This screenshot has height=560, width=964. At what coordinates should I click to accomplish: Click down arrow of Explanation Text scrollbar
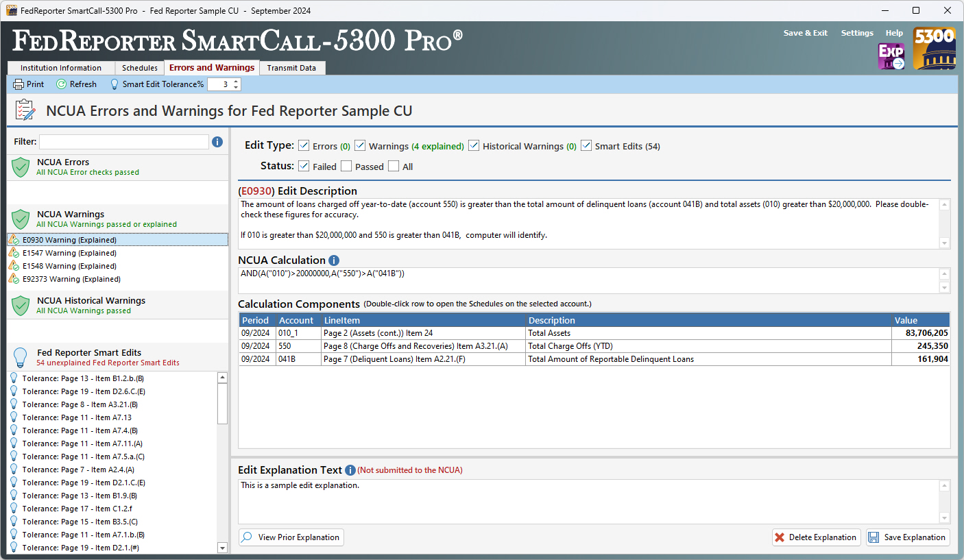[945, 518]
